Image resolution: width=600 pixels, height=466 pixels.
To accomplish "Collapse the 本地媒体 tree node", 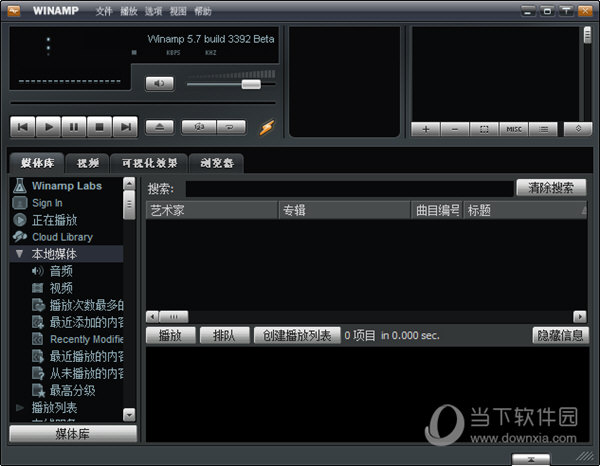I will [20, 254].
